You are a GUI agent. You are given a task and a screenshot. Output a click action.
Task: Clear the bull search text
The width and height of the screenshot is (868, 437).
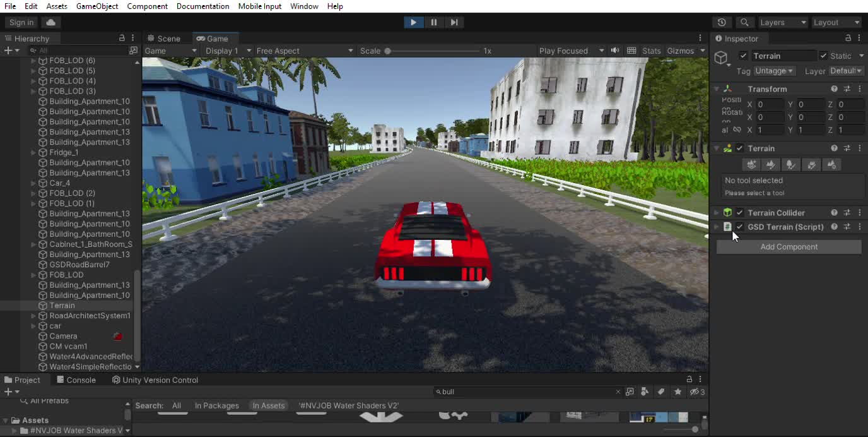[x=618, y=392]
